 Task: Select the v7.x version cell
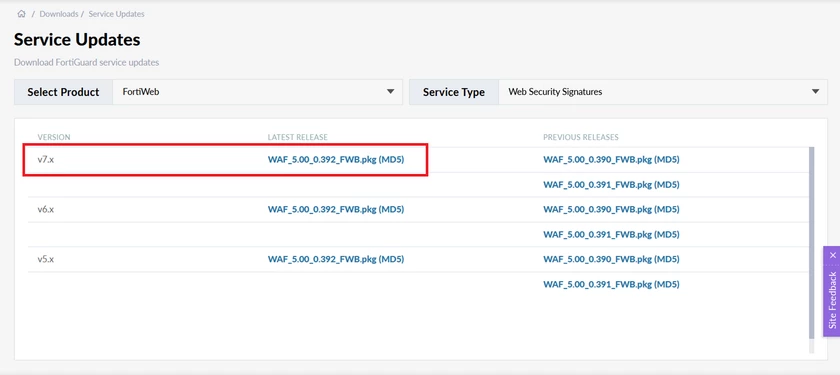46,159
